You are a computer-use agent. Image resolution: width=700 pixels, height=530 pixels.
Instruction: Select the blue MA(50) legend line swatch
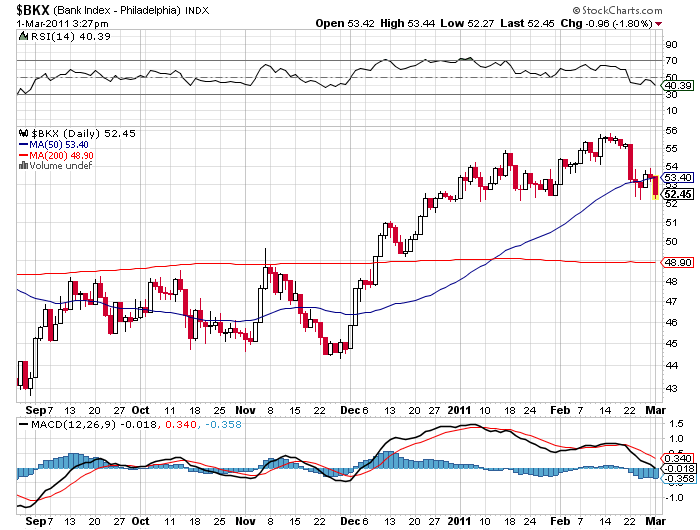pos(23,145)
